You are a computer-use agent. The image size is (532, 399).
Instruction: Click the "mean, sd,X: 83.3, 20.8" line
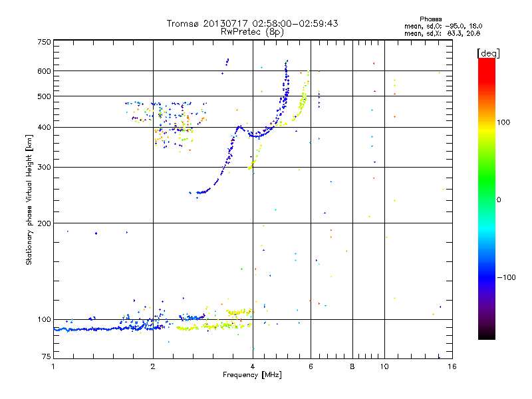coord(442,33)
